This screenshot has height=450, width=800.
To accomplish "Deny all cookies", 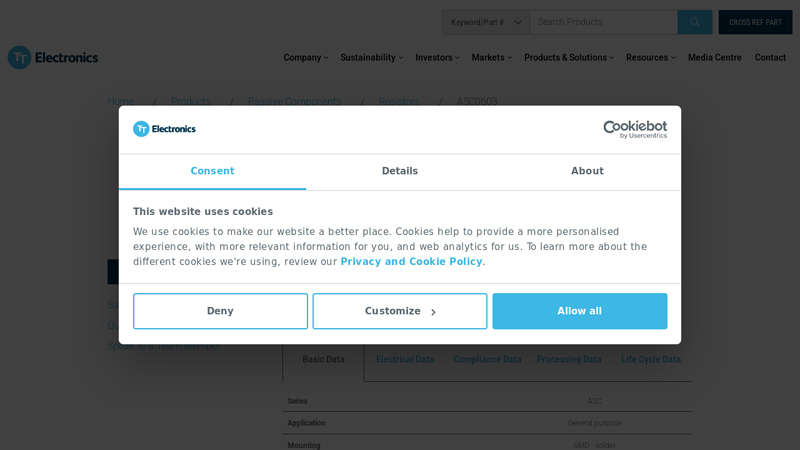I will pos(220,311).
